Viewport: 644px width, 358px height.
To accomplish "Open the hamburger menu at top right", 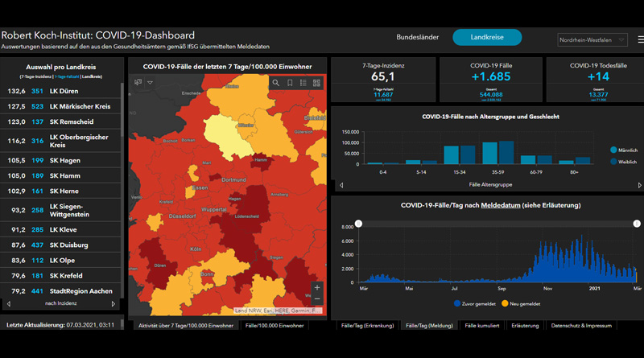I will (x=640, y=39).
